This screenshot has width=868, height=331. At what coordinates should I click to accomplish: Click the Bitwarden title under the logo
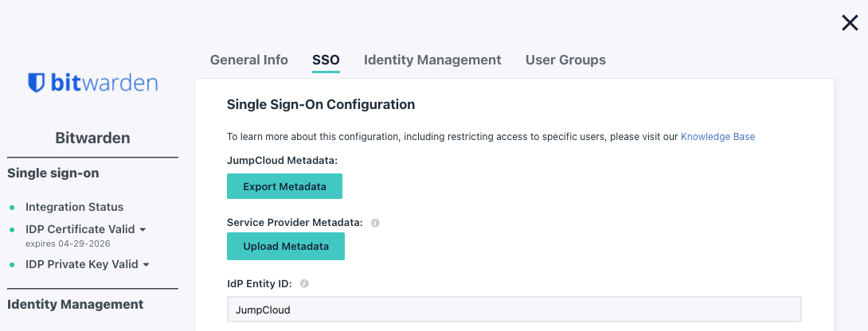(x=92, y=138)
